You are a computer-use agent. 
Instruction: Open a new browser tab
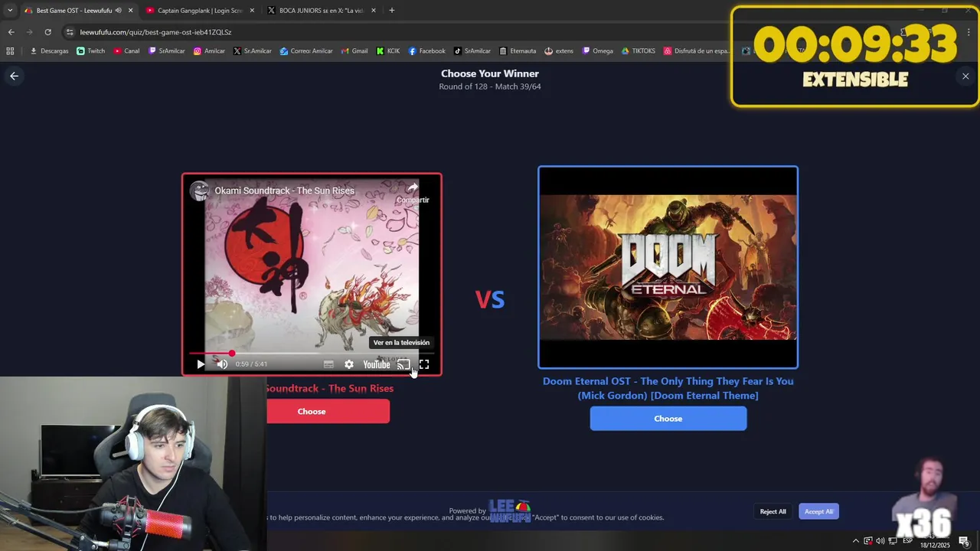(391, 10)
